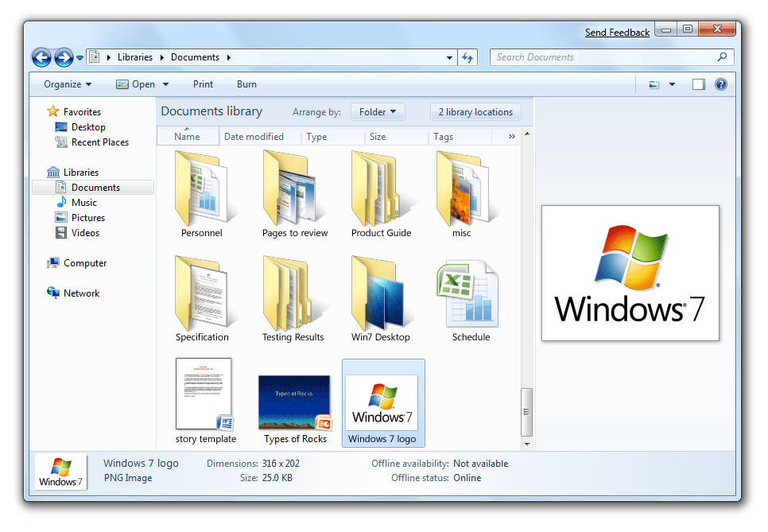This screenshot has height=532, width=768.
Task: Open Network in the navigation pane
Action: click(82, 293)
